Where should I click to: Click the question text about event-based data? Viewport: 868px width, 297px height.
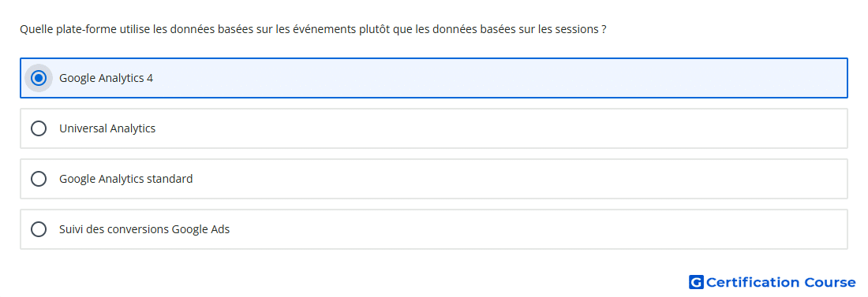312,29
